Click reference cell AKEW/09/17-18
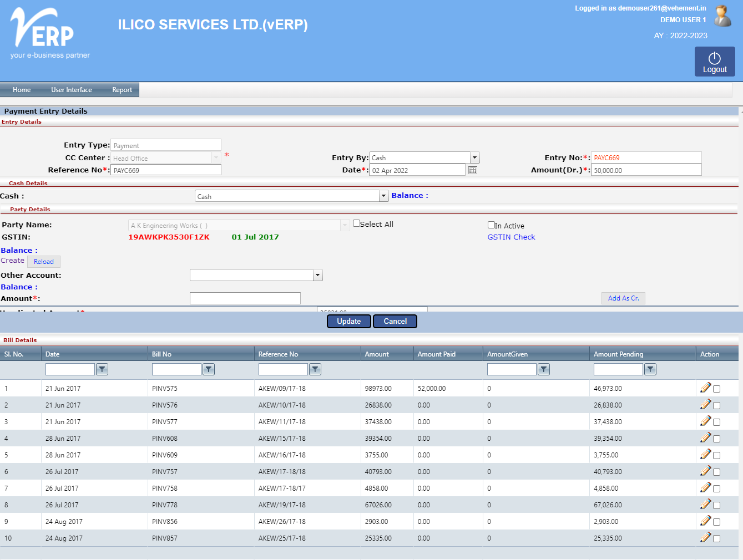Viewport: 743px width, 560px height. [x=282, y=389]
